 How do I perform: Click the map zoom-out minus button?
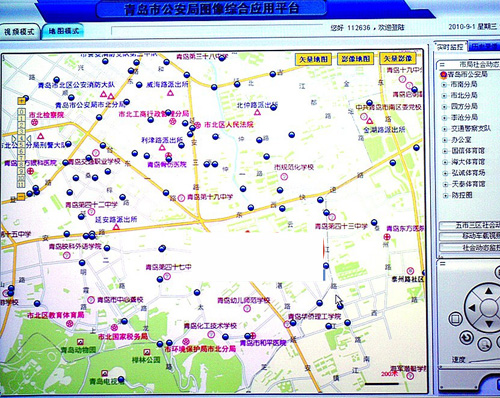[x=21, y=197]
